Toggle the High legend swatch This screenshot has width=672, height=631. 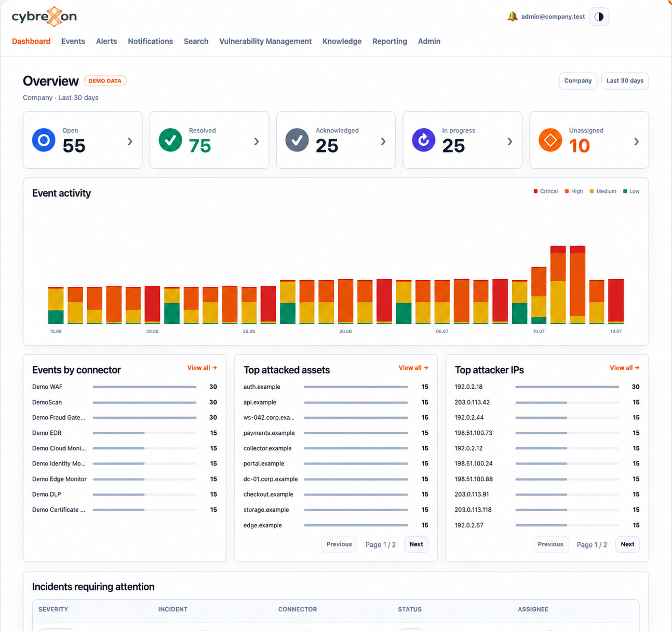tap(567, 191)
